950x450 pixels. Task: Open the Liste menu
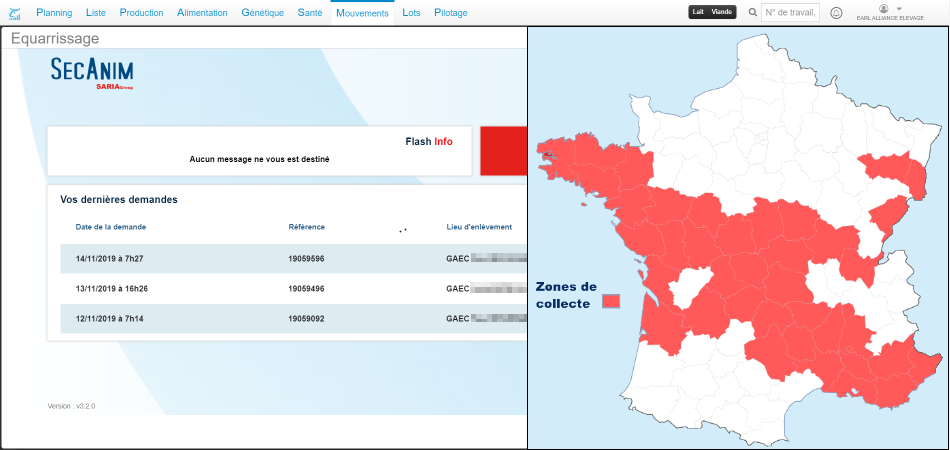(x=96, y=13)
